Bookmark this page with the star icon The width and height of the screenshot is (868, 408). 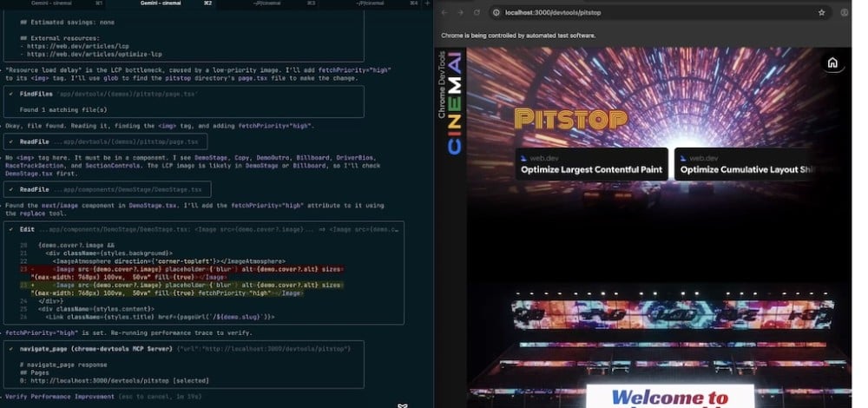point(821,13)
